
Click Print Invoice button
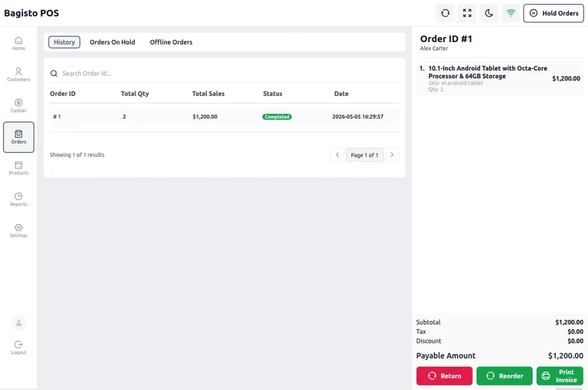(560, 376)
